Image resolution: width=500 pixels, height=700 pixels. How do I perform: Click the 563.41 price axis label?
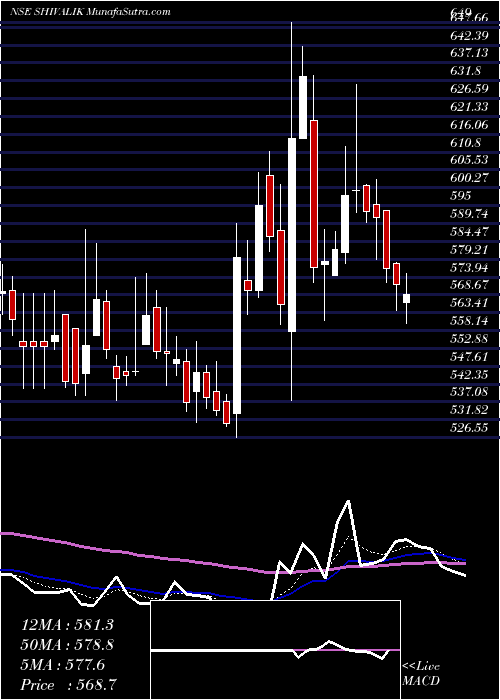[x=469, y=303]
